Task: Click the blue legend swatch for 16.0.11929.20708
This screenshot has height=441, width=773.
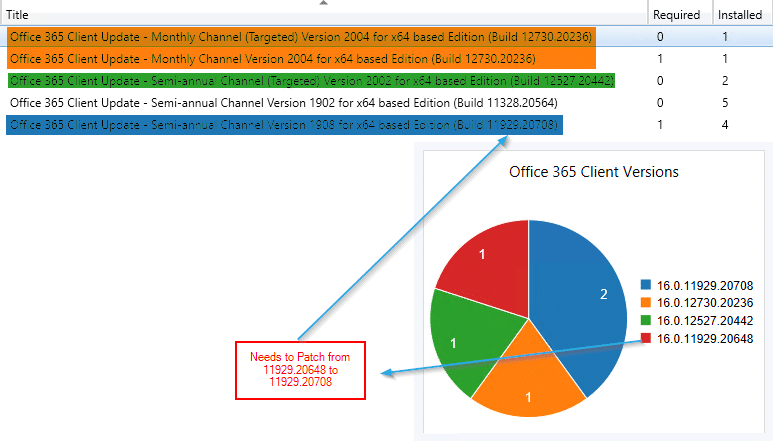Action: pyautogui.click(x=646, y=285)
